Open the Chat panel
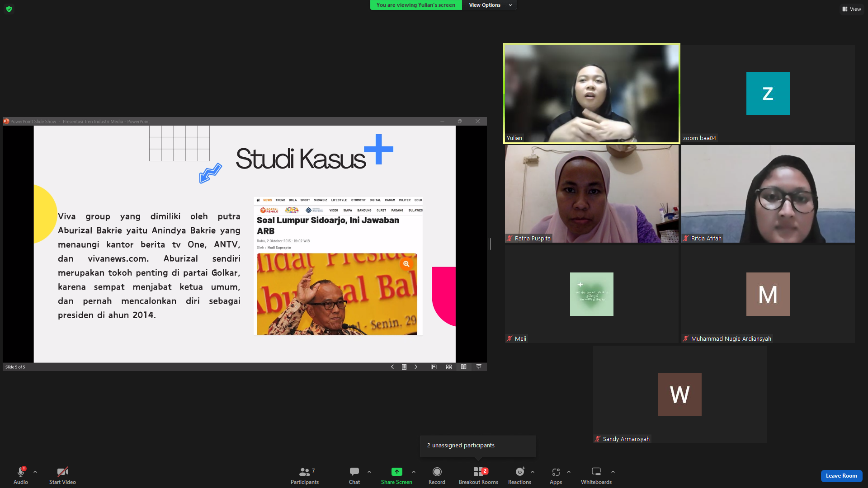The height and width of the screenshot is (488, 868). (x=354, y=475)
